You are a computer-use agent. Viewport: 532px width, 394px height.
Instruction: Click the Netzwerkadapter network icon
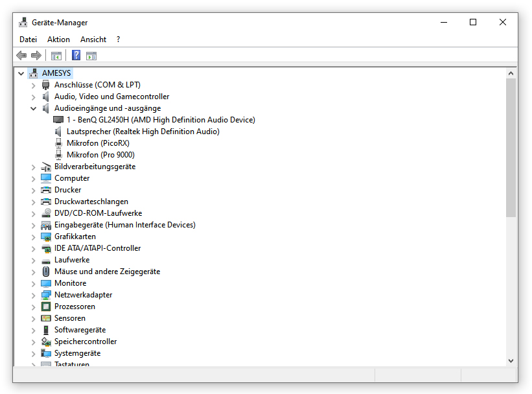46,295
